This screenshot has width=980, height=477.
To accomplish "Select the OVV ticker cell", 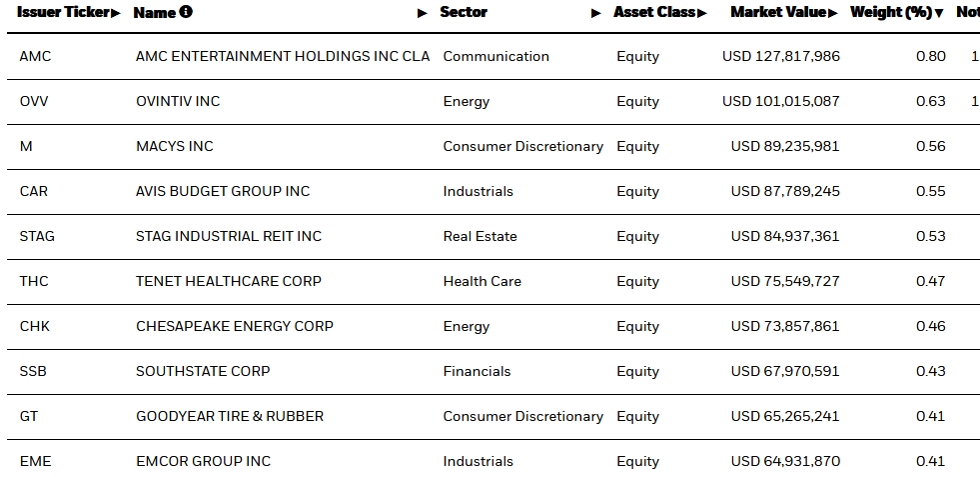I will click(33, 102).
